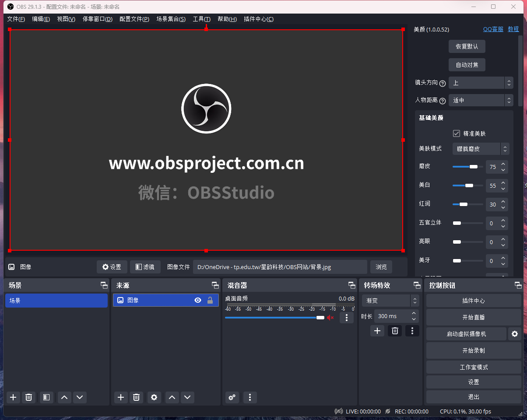Delete the transition with trash icon
This screenshot has width=527, height=420.
pyautogui.click(x=394, y=331)
